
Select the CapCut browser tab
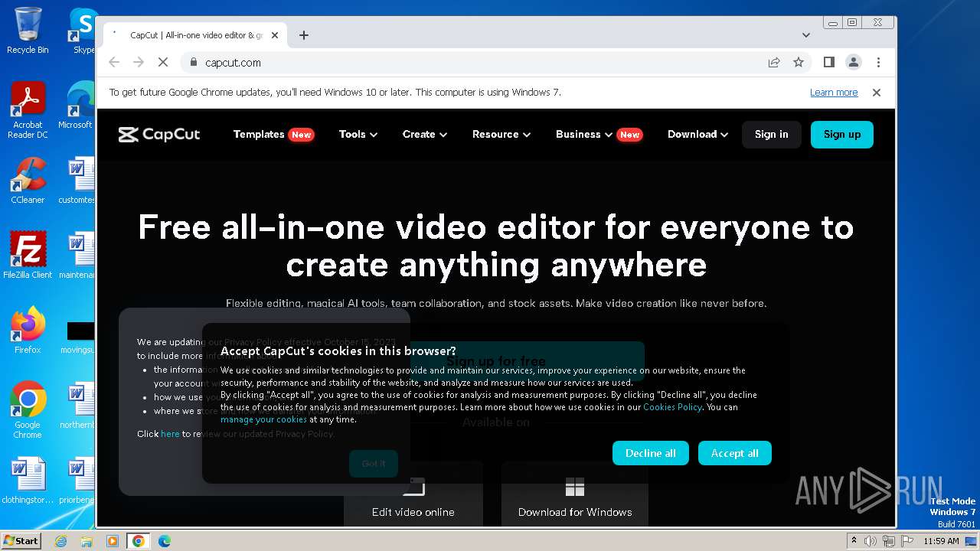coord(195,35)
